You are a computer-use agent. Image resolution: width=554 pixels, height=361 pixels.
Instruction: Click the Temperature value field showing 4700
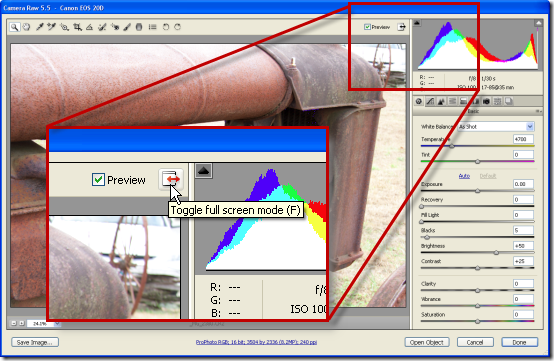(523, 139)
